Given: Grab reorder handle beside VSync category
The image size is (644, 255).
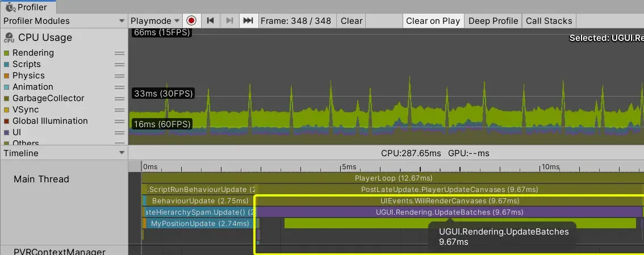Looking at the screenshot, I should tap(119, 110).
